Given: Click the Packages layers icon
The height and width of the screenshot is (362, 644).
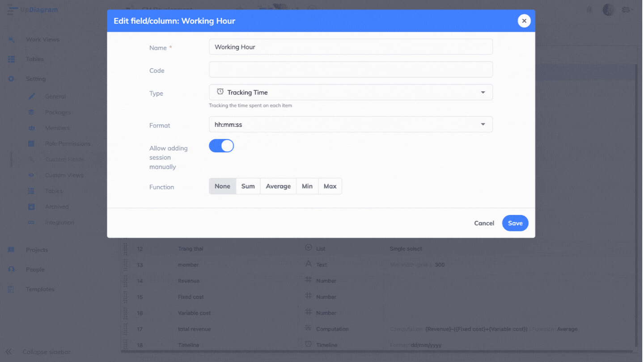Looking at the screenshot, I should 31,112.
